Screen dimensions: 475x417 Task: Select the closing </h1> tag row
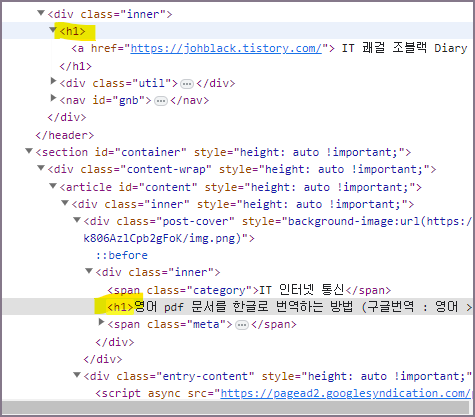pos(75,66)
